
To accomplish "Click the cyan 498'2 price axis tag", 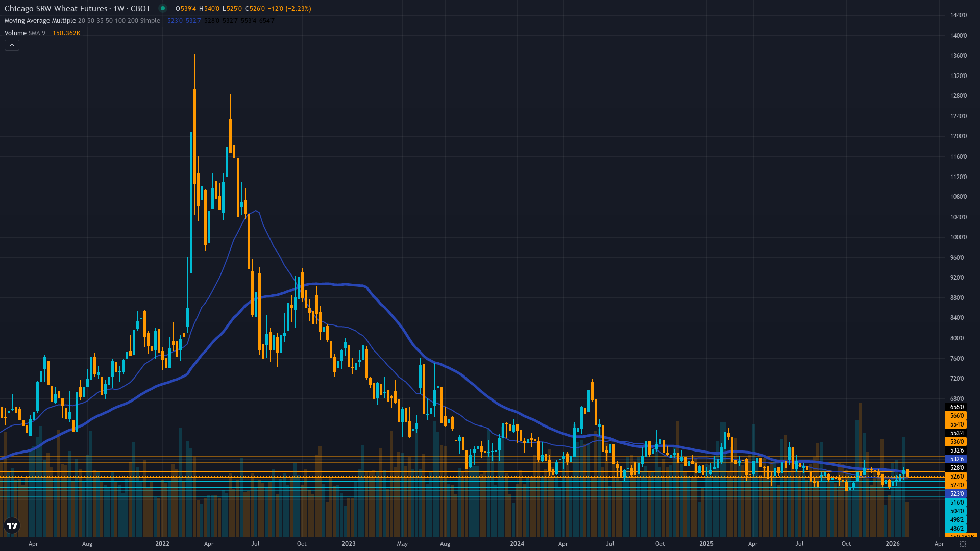I will 956,520.
